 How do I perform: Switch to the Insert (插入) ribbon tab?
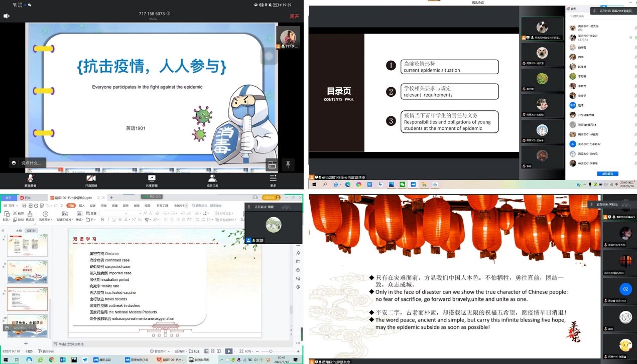(82, 207)
